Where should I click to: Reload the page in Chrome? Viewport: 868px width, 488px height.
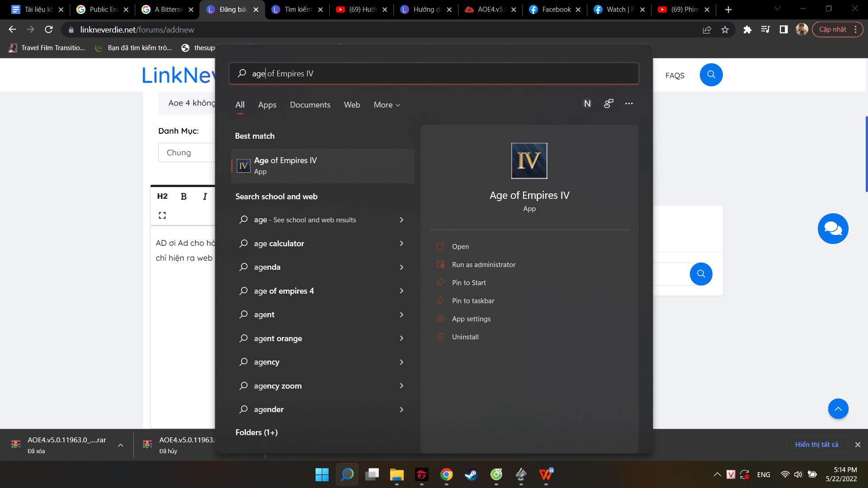coord(49,29)
